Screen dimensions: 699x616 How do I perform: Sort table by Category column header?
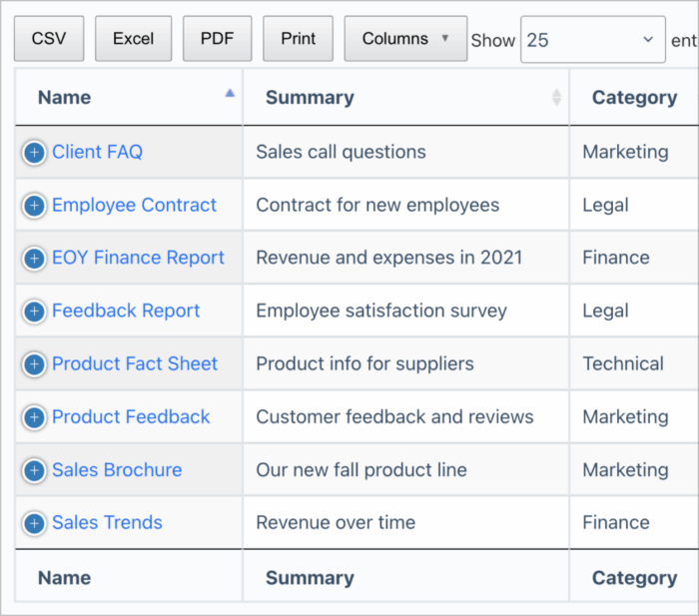(x=634, y=97)
